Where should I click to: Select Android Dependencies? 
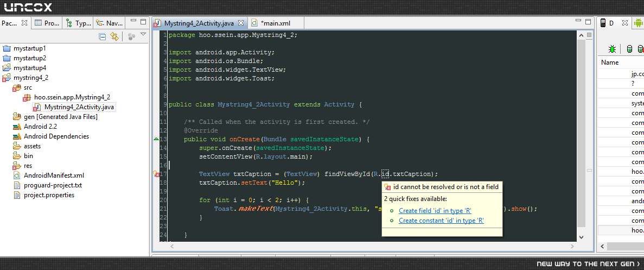[51, 136]
